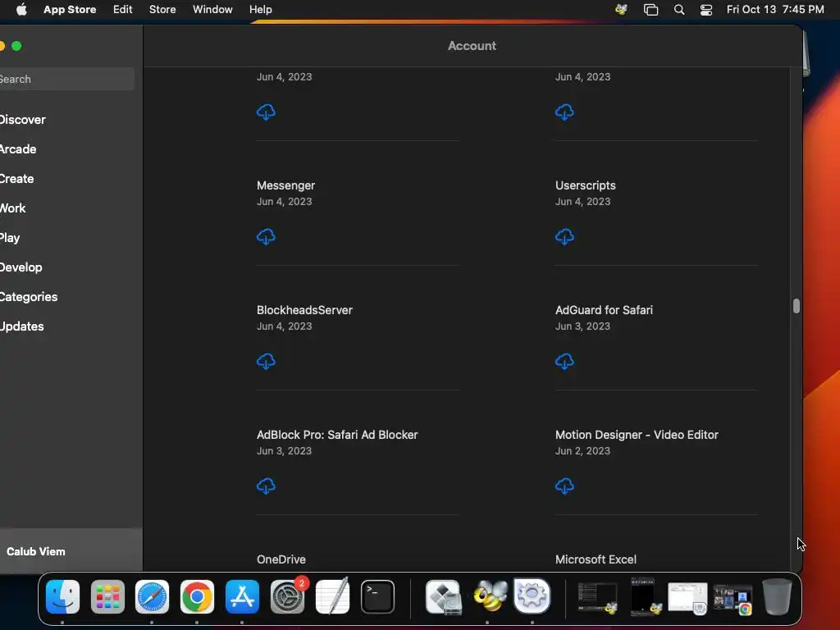
Task: Redownload AdGuard for Safari cloud icon
Action: (564, 361)
